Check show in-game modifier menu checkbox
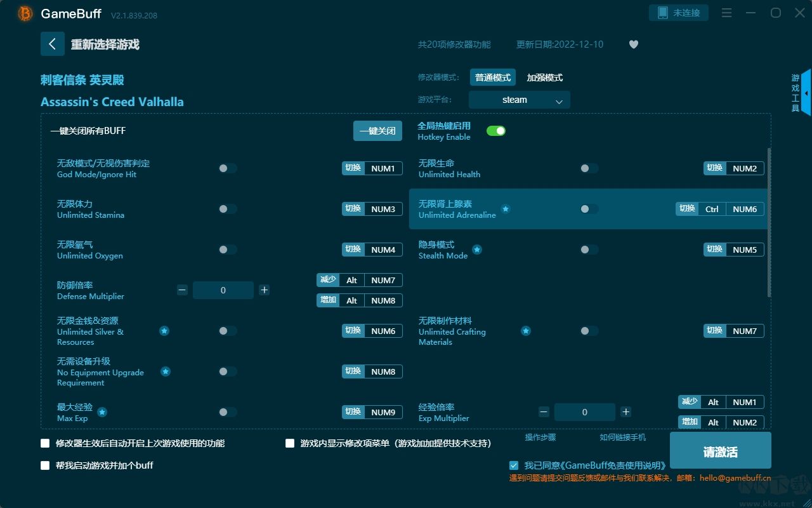The height and width of the screenshot is (508, 812). (290, 443)
